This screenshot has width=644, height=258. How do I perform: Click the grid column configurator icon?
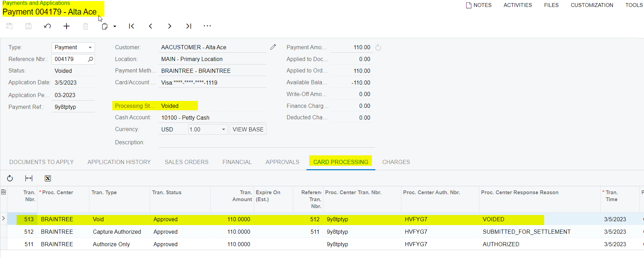pyautogui.click(x=3, y=192)
